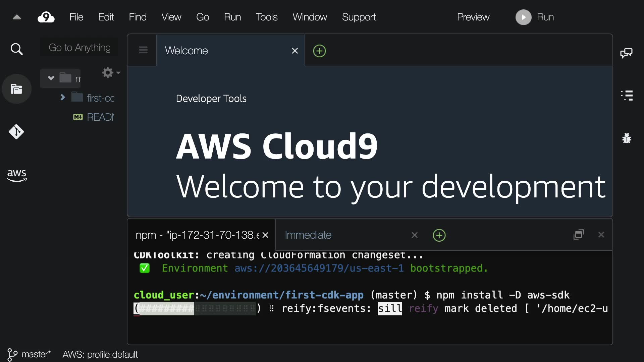
Task: Open the Outline panel icon
Action: (627, 96)
